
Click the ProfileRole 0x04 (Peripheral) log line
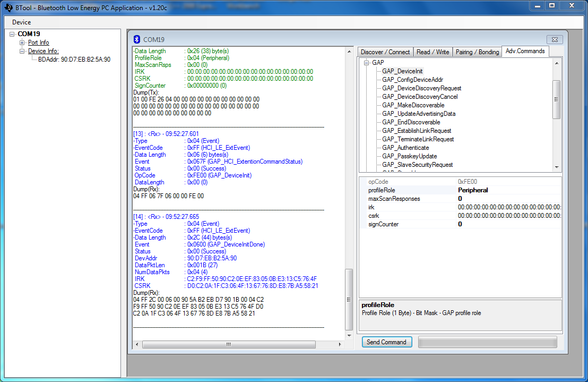click(x=182, y=58)
